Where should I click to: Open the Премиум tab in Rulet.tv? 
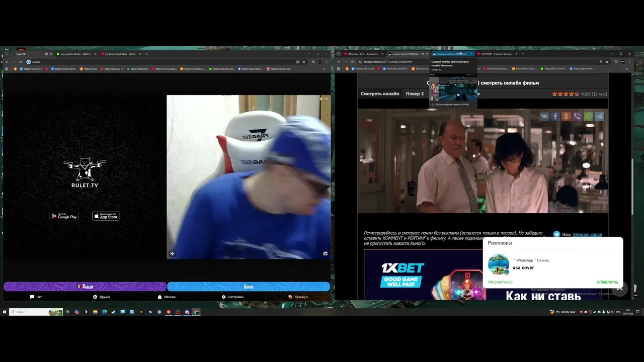(298, 297)
